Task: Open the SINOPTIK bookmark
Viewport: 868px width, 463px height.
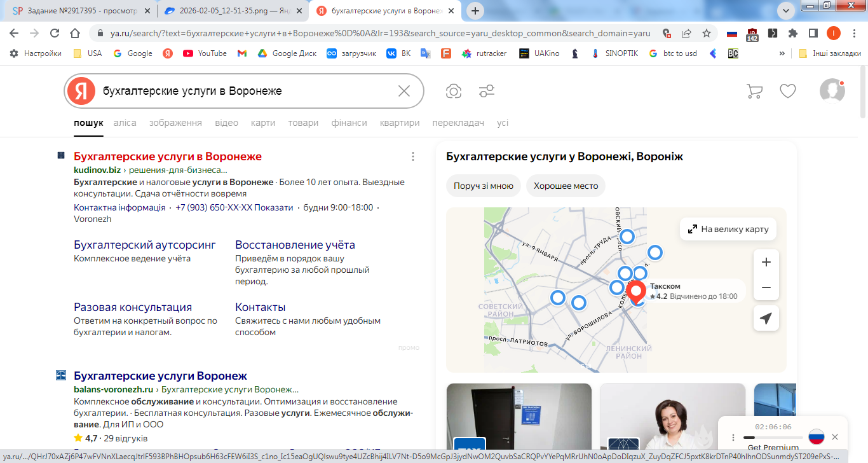Action: (x=614, y=53)
